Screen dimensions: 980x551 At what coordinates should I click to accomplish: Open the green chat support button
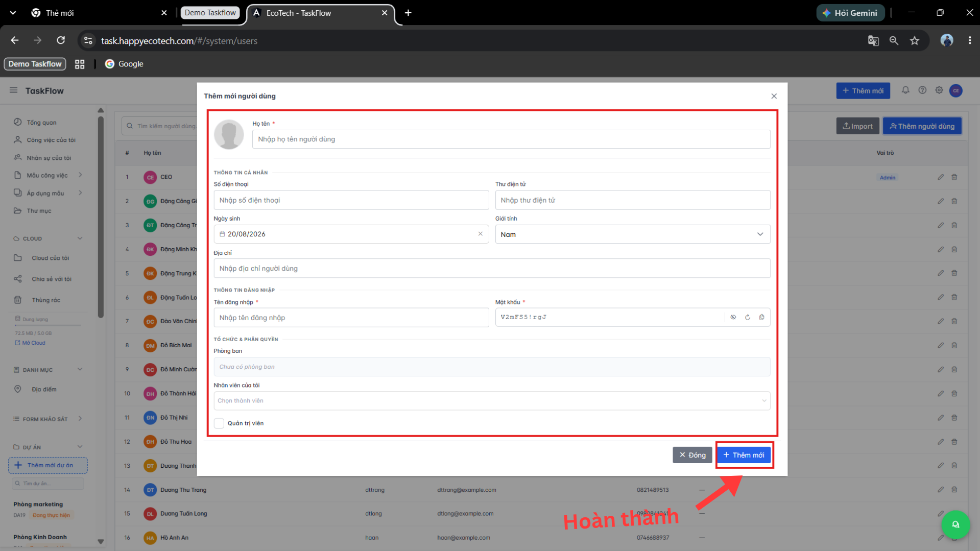coord(955,524)
